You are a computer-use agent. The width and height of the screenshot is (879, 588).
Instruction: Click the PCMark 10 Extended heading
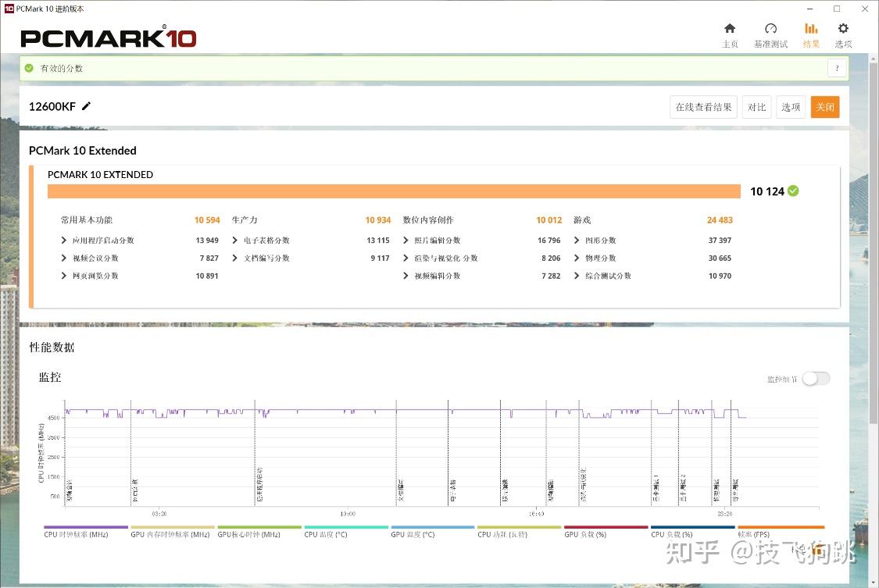82,151
